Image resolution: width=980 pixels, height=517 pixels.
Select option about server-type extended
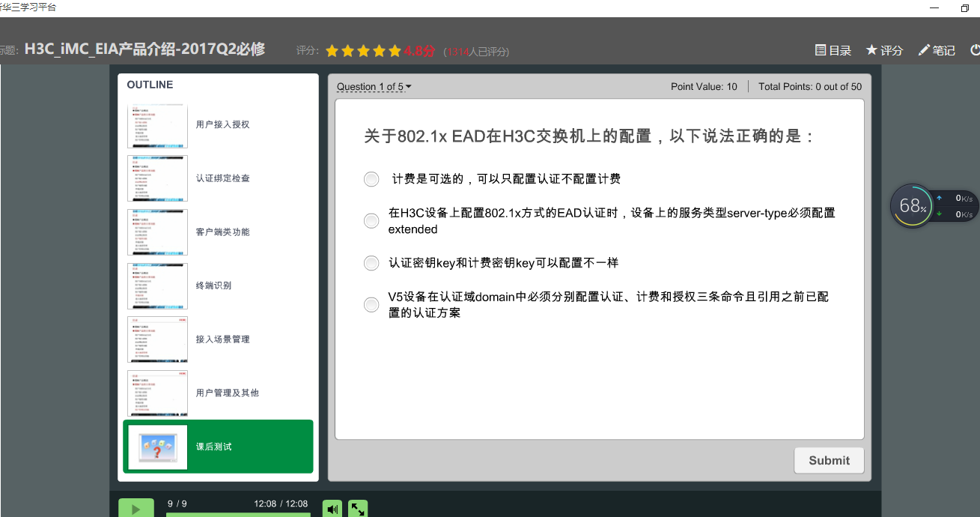point(371,221)
